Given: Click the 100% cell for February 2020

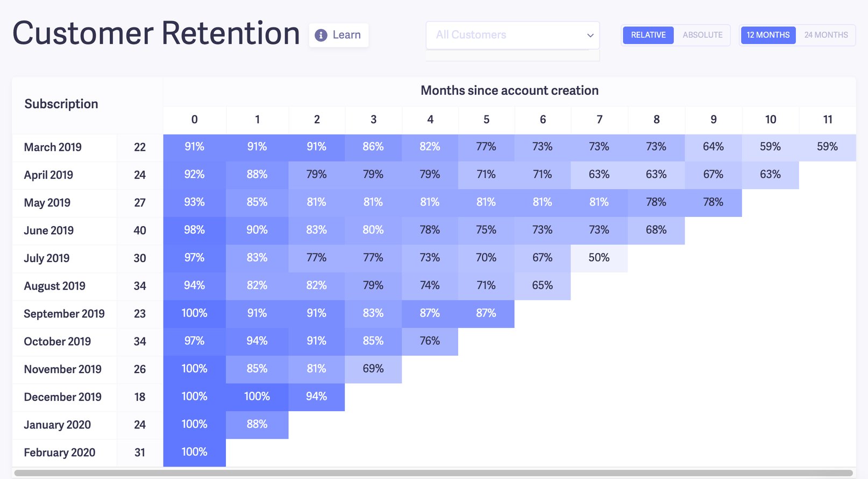Looking at the screenshot, I should click(194, 452).
